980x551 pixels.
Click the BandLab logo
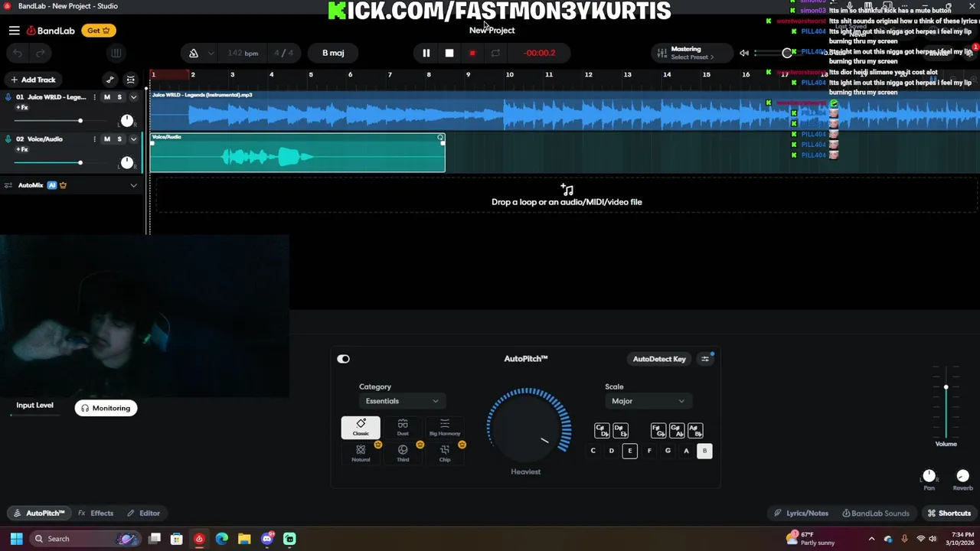pos(51,31)
